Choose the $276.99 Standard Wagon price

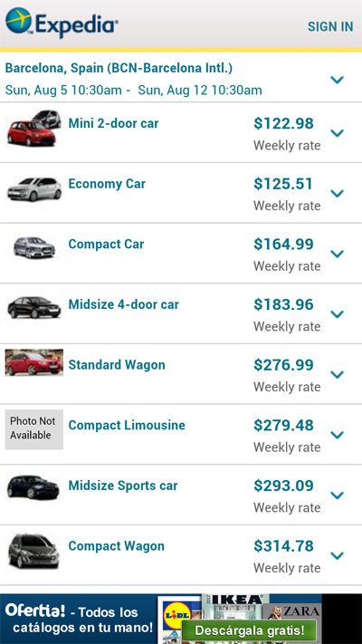coord(283,365)
